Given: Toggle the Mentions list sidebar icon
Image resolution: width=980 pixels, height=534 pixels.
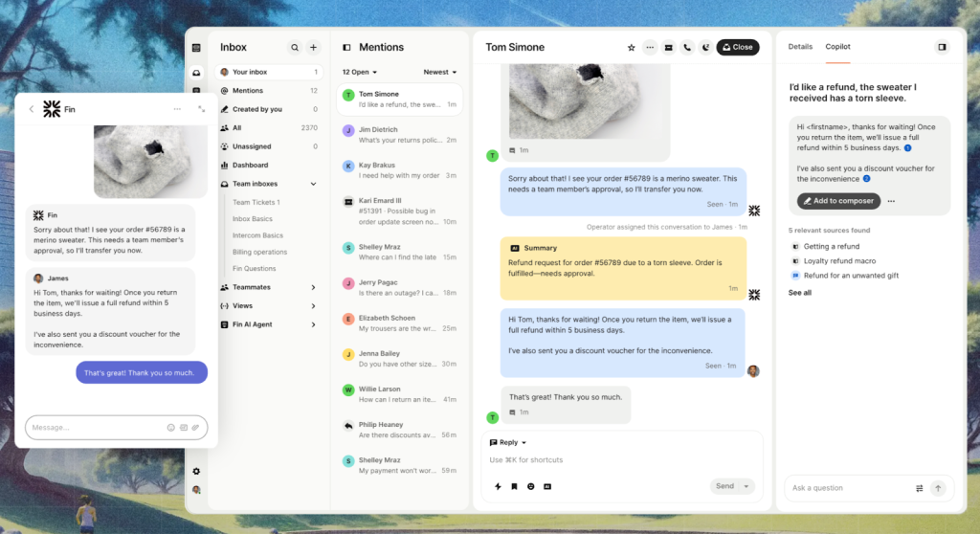Looking at the screenshot, I should (346, 48).
